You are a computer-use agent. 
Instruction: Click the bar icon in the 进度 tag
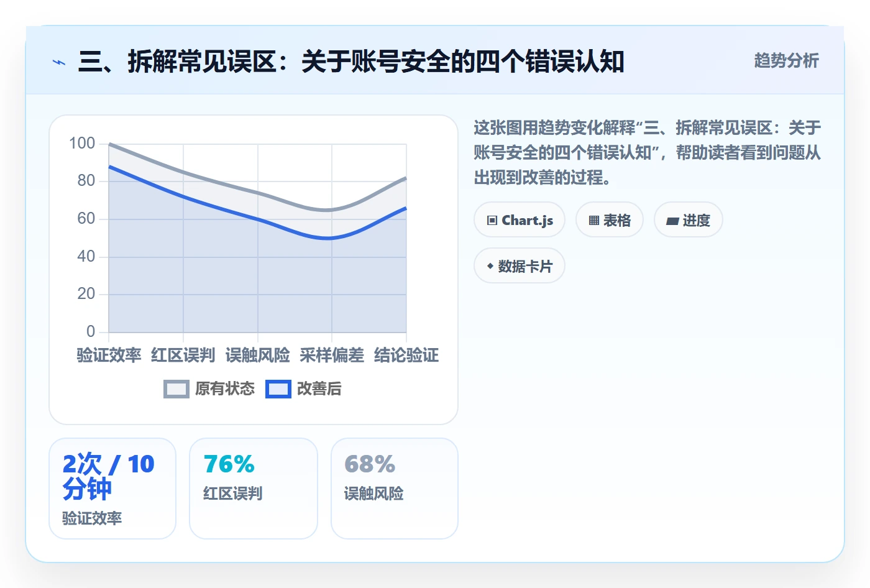click(672, 221)
